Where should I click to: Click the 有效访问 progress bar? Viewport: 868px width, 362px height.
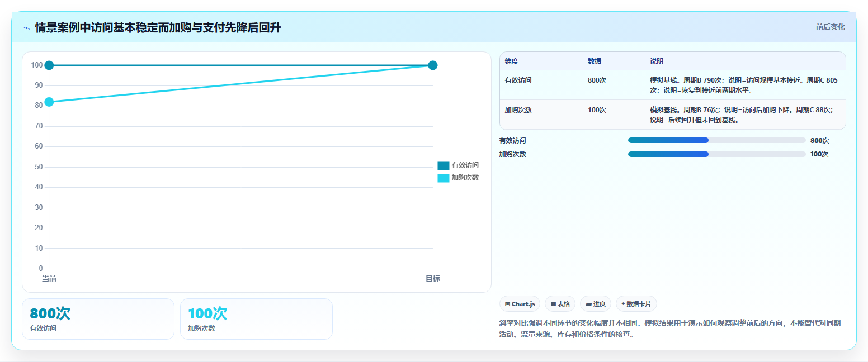tap(717, 140)
